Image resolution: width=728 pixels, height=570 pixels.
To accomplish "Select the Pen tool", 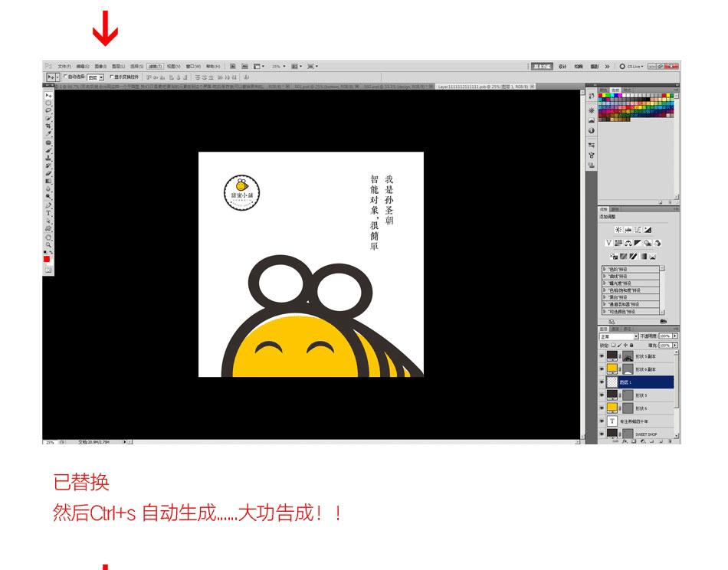I will pyautogui.click(x=48, y=205).
